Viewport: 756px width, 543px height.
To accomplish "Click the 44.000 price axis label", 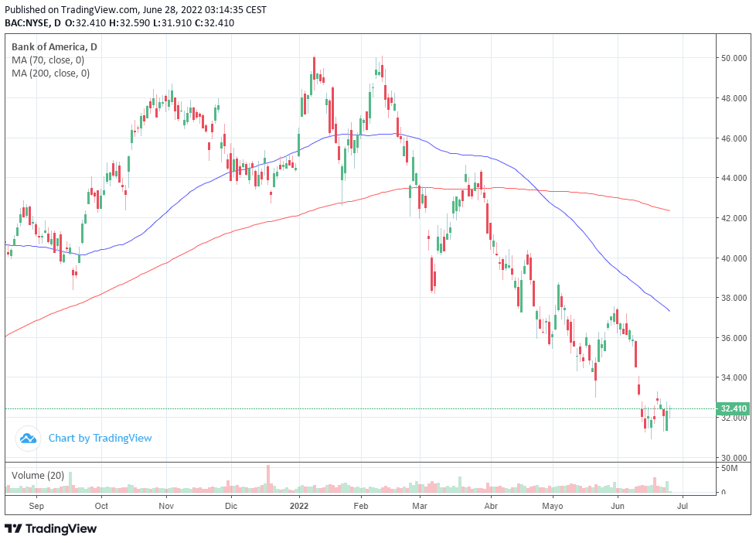I will [734, 178].
